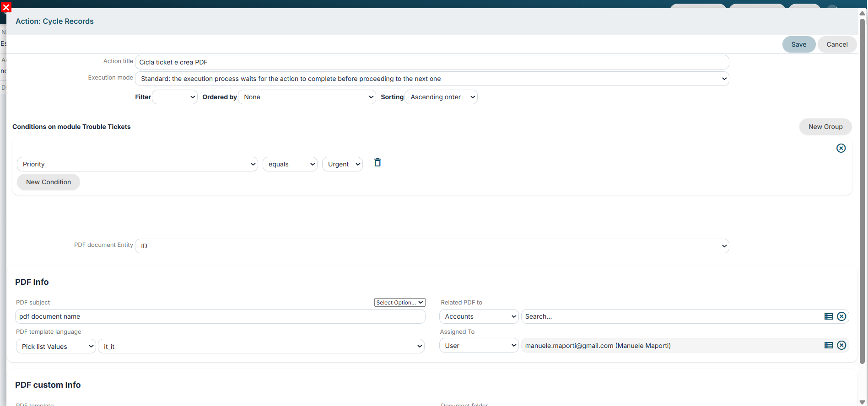Save the Cycle Records action
Image resolution: width=868 pixels, height=406 pixels.
point(799,44)
